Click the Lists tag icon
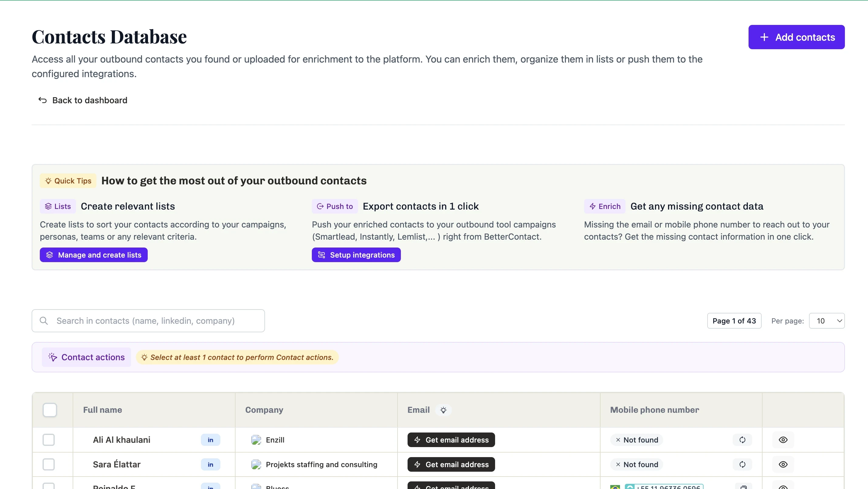Viewport: 868px width, 489px height. pos(48,207)
